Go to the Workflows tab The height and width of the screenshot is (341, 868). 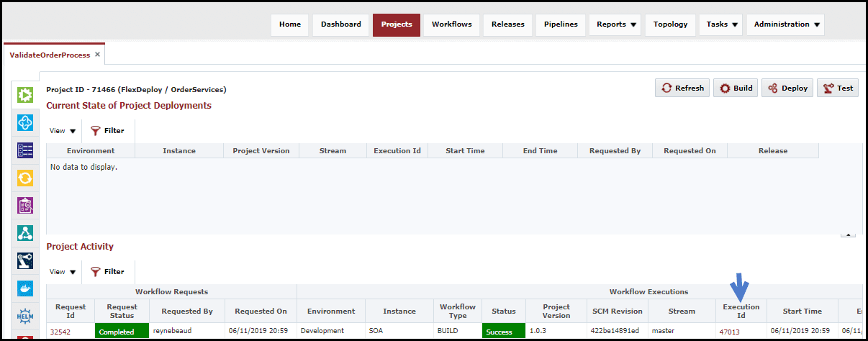(x=452, y=24)
